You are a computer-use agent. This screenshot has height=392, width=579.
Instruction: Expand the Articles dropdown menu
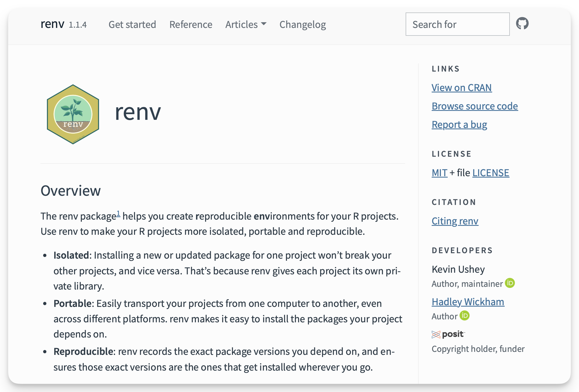tap(246, 24)
